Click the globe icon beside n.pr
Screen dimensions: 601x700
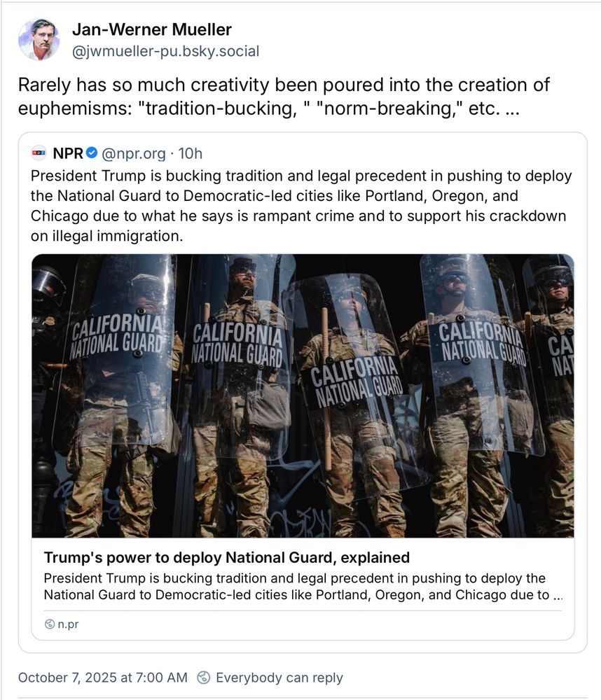pyautogui.click(x=50, y=624)
